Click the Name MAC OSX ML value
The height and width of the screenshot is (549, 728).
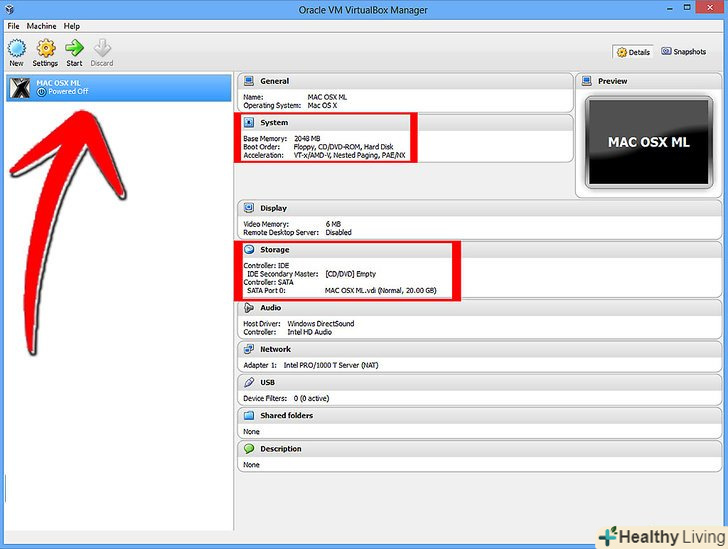[327, 97]
